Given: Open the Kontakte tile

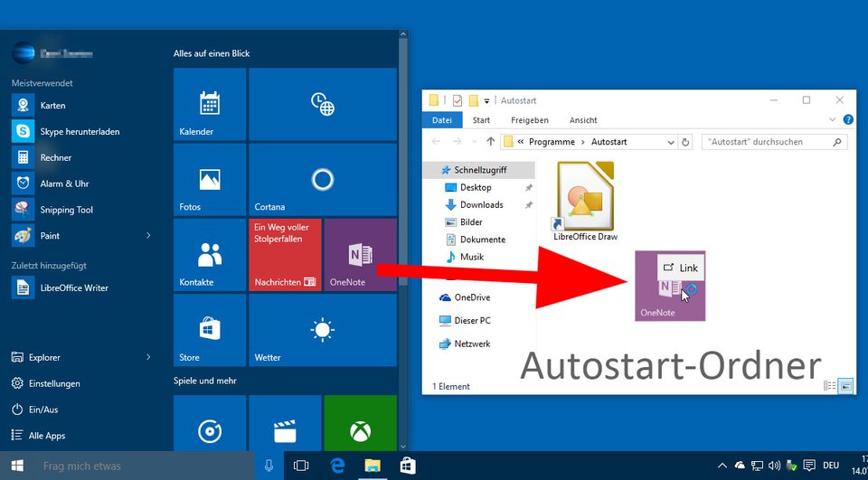Looking at the screenshot, I should tap(210, 255).
